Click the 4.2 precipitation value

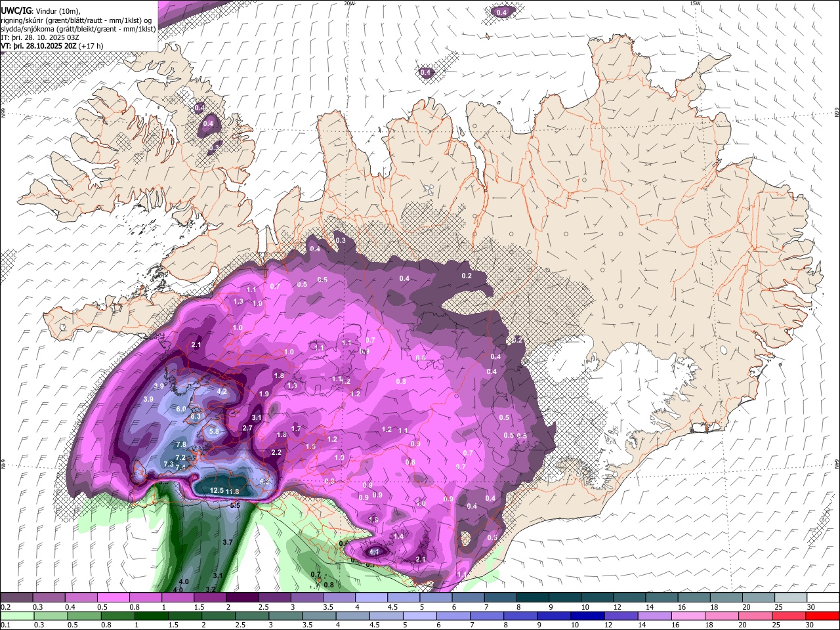tap(222, 391)
